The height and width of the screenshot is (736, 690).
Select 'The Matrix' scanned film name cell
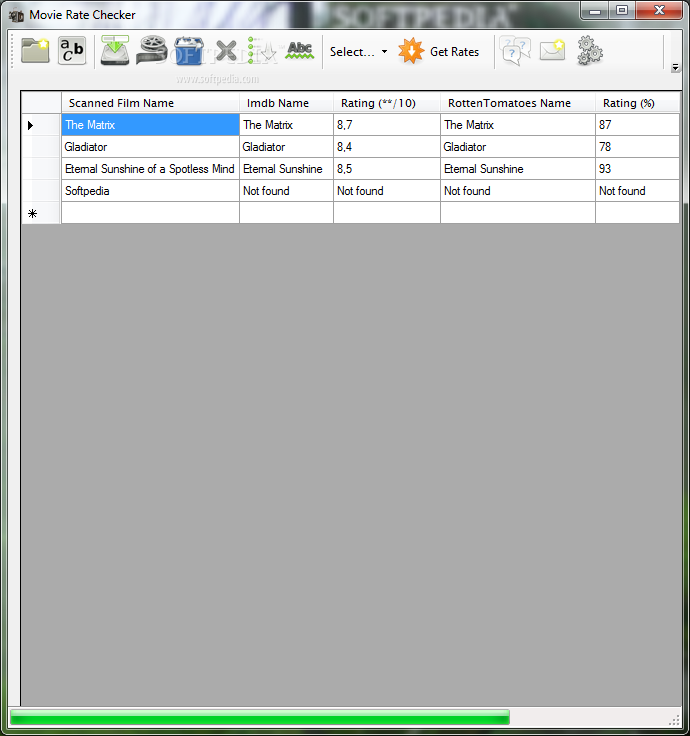point(150,125)
